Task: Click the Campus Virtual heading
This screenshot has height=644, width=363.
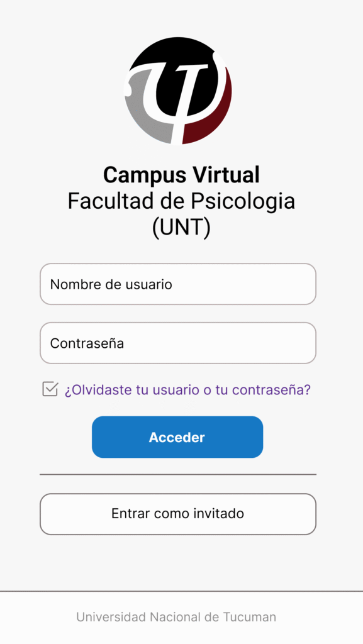Action: (x=181, y=175)
